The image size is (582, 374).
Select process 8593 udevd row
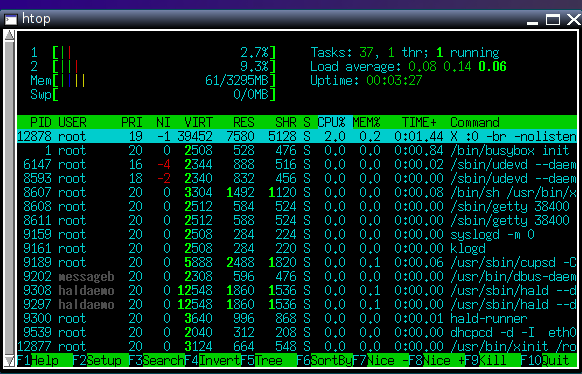click(x=297, y=178)
